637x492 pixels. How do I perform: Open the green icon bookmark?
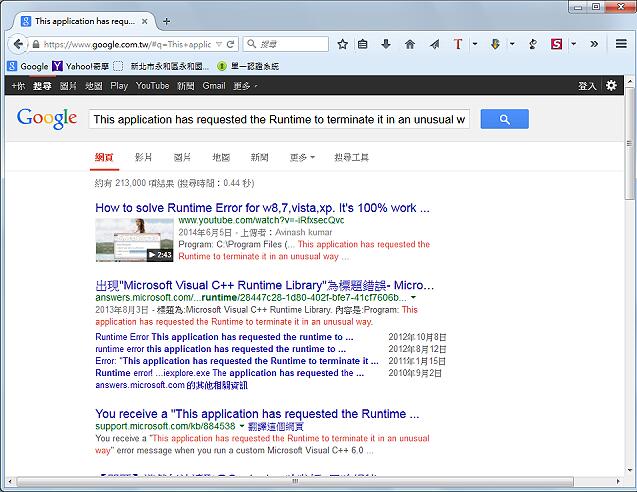point(248,66)
